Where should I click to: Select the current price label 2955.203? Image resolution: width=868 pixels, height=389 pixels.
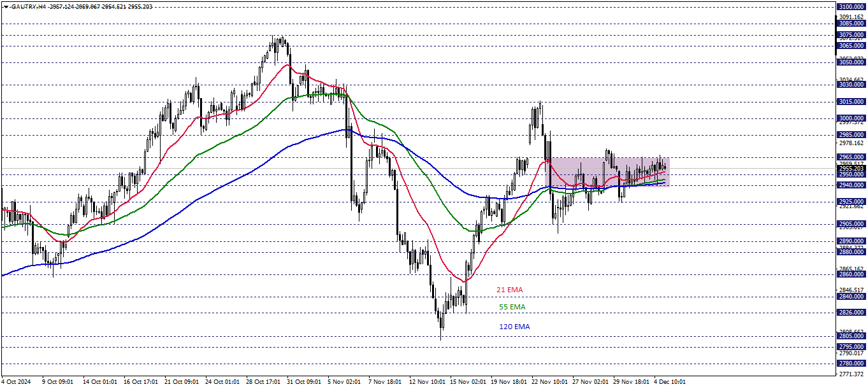click(x=851, y=169)
